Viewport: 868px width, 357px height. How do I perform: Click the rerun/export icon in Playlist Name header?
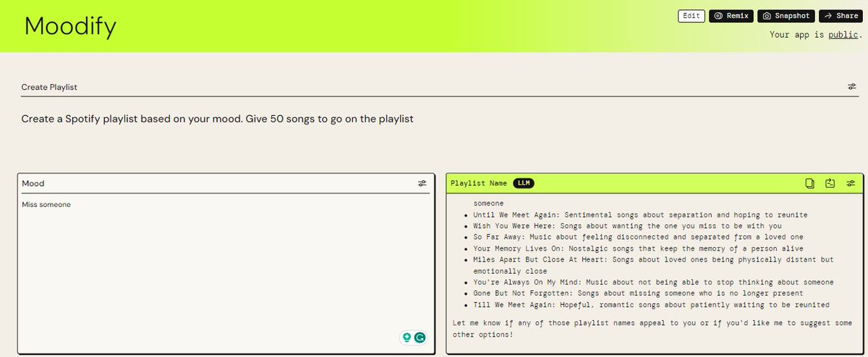[x=830, y=183]
